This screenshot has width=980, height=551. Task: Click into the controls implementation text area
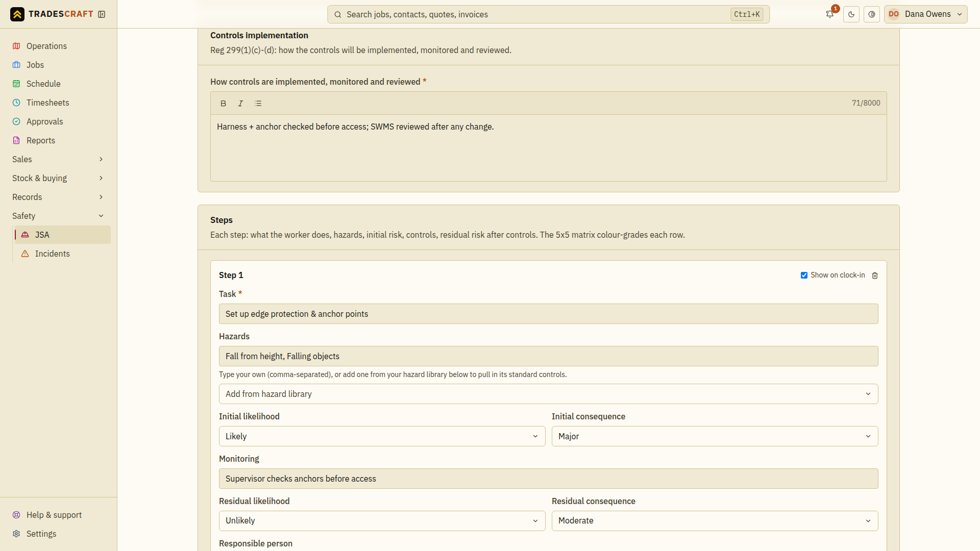549,148
